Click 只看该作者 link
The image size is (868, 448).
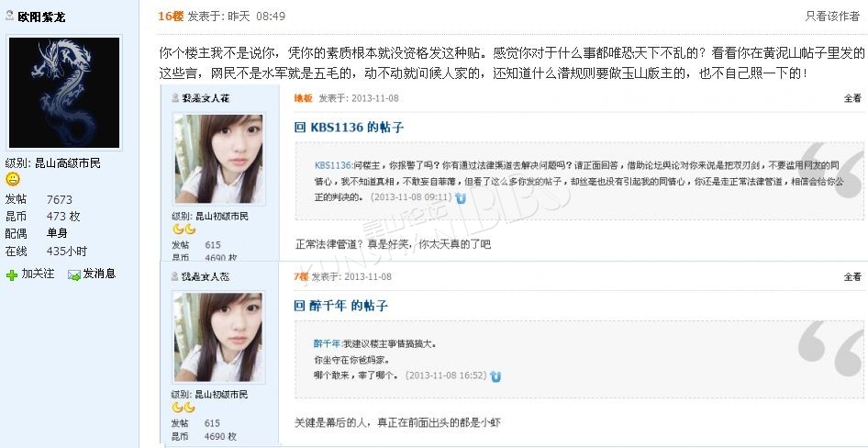click(x=832, y=16)
